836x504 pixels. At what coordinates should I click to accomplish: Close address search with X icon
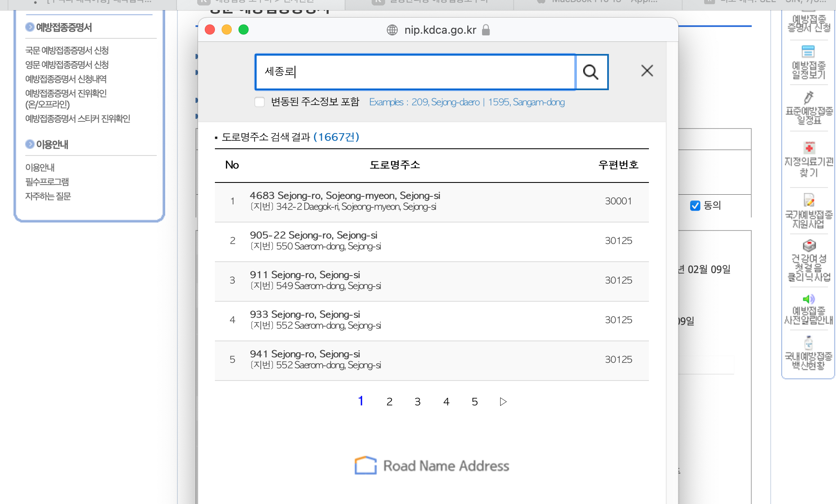pyautogui.click(x=647, y=71)
